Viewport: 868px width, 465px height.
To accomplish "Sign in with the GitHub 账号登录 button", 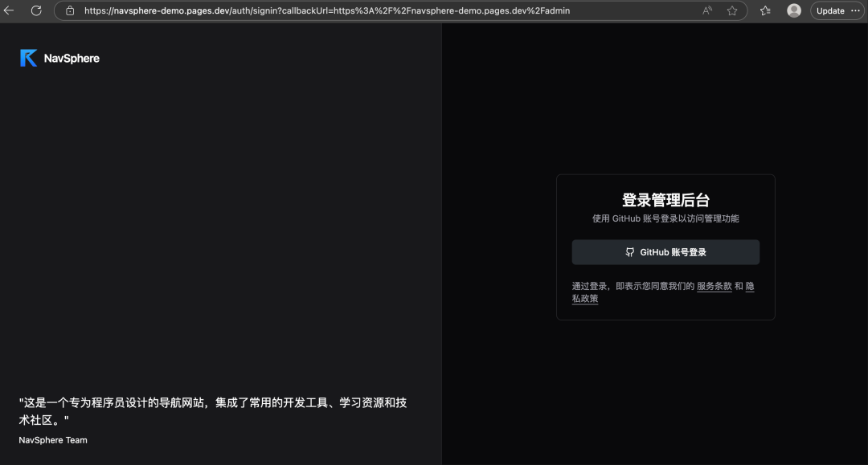I will pos(665,251).
